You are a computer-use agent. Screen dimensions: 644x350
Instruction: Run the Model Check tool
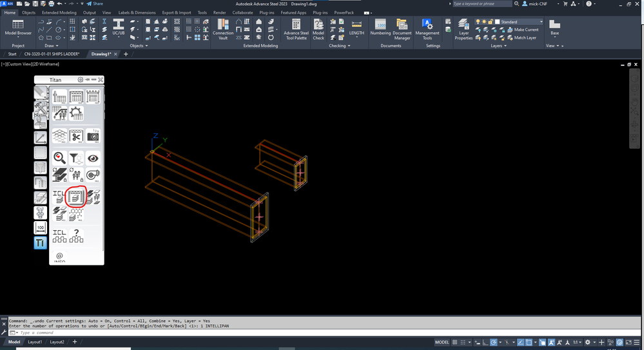coord(318,29)
